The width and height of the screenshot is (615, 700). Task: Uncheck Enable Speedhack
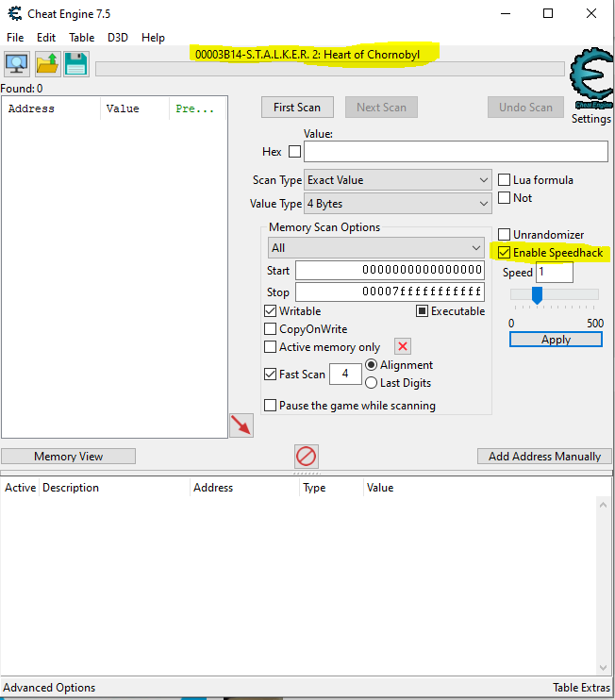[504, 253]
